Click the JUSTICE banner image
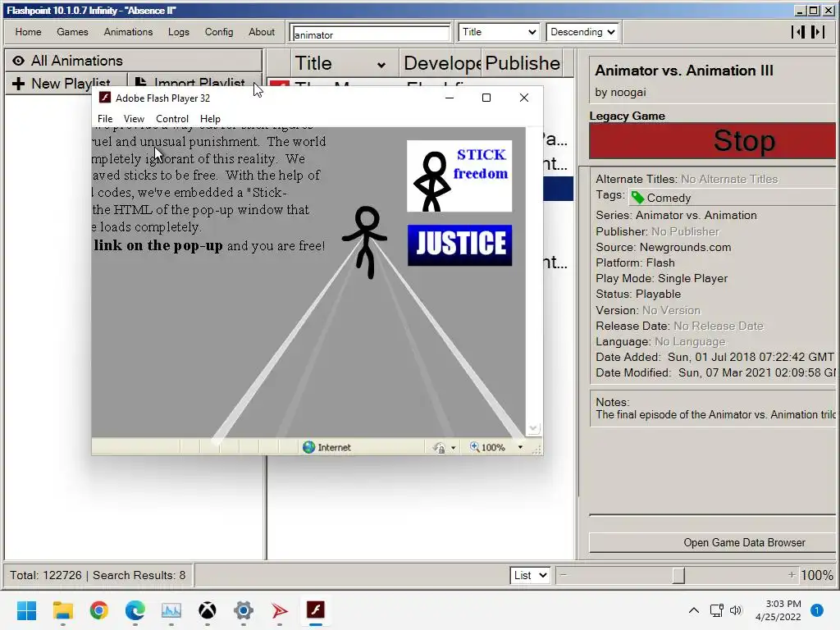 point(459,244)
